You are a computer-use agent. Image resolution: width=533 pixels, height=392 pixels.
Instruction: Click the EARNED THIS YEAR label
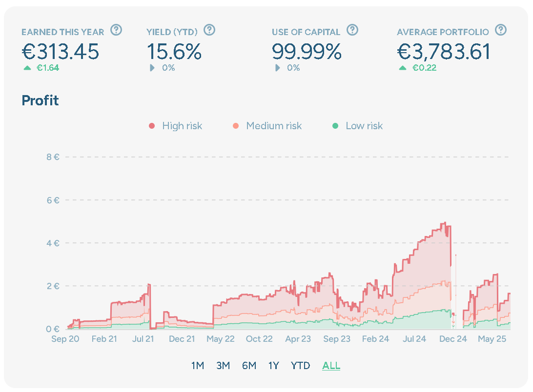[63, 32]
